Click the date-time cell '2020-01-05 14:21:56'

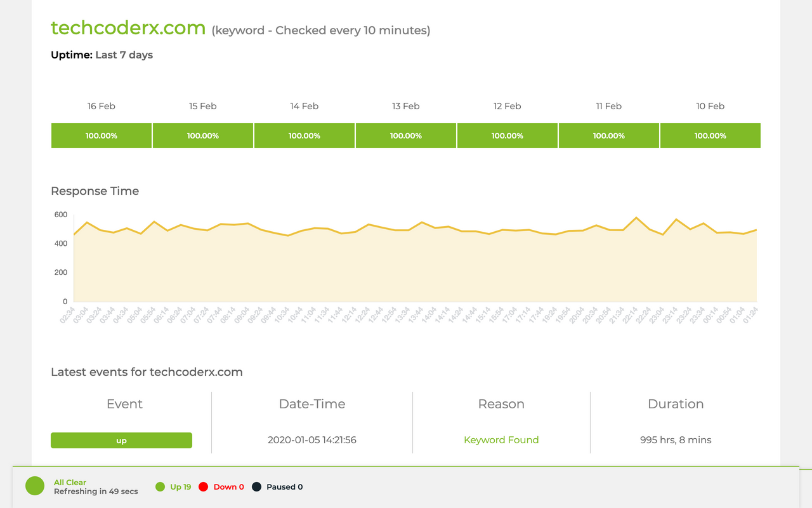click(312, 440)
